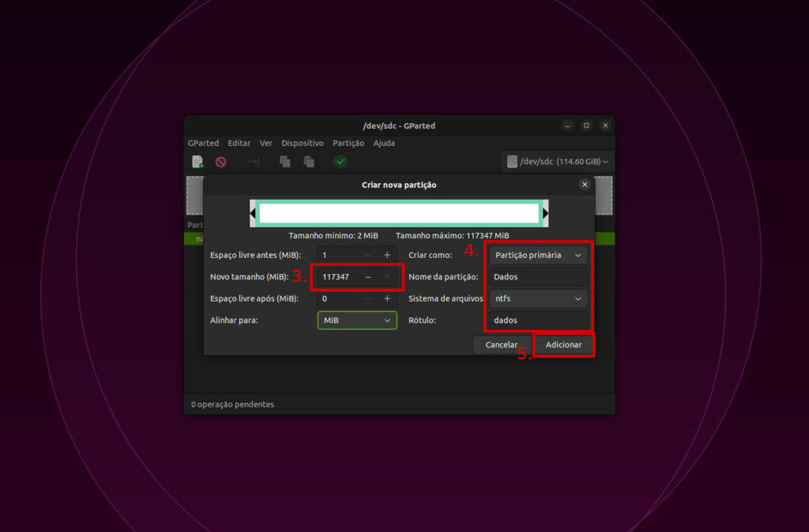Click the Adicionar button

(x=563, y=345)
